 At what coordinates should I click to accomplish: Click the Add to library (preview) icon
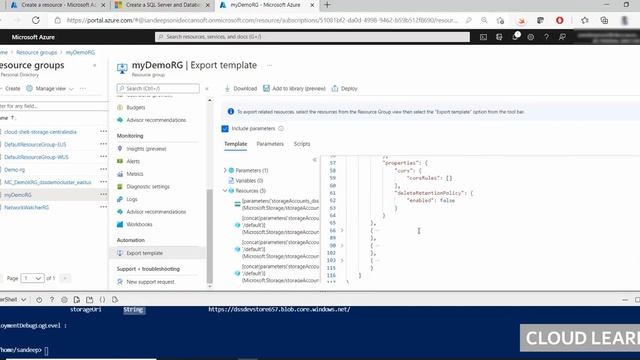coord(266,88)
